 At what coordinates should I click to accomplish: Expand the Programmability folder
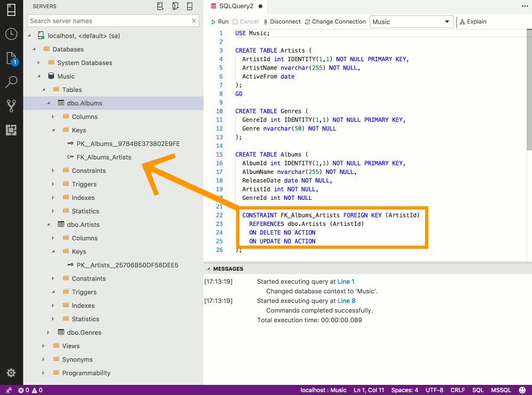(x=44, y=373)
